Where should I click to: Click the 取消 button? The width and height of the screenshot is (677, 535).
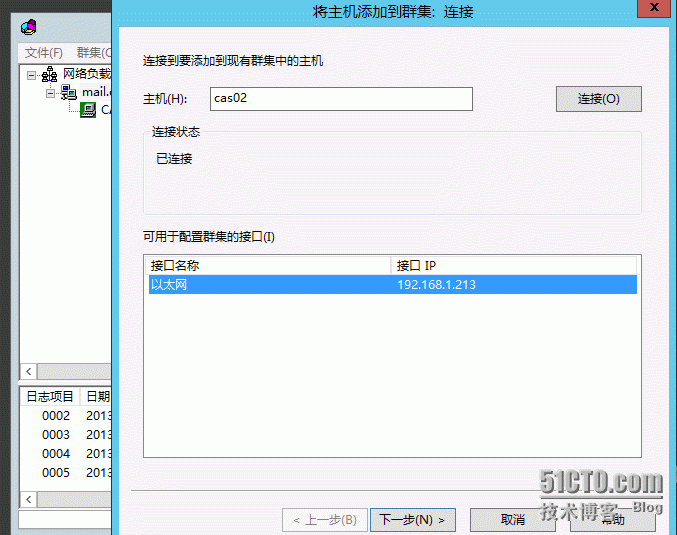tap(512, 519)
